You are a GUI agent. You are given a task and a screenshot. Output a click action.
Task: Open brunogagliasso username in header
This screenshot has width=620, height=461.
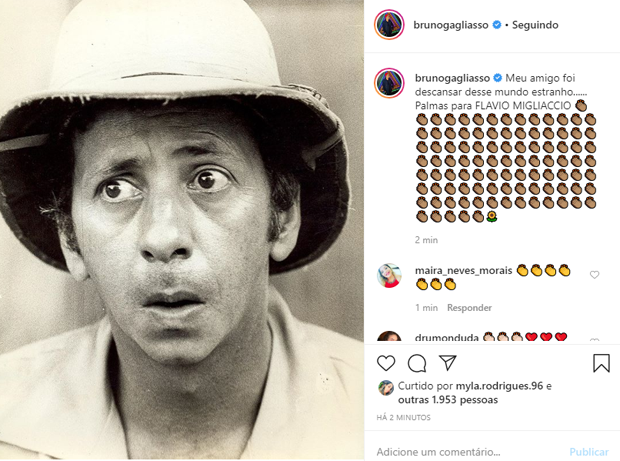[x=452, y=25]
